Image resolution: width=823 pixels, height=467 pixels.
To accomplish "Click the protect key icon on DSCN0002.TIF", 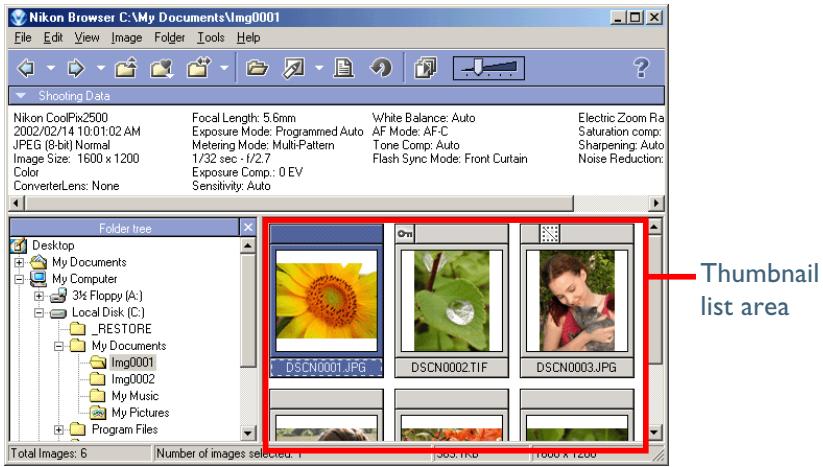I will [x=405, y=234].
